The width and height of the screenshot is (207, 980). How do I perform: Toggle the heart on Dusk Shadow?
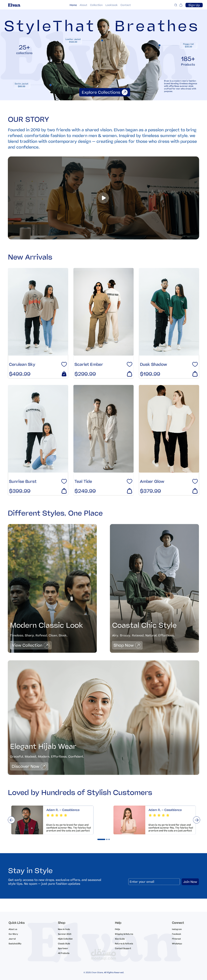195,364
